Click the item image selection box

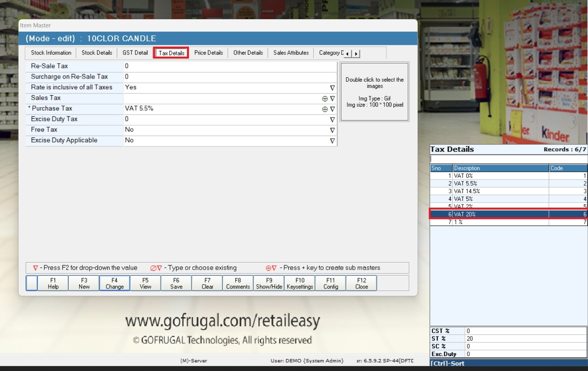(x=375, y=92)
